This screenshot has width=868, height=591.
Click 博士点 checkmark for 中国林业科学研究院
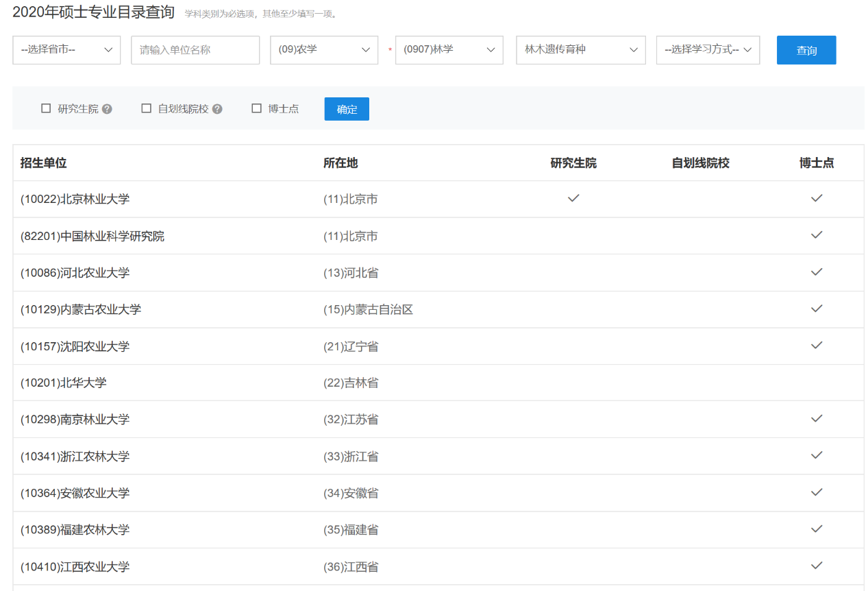[817, 234]
